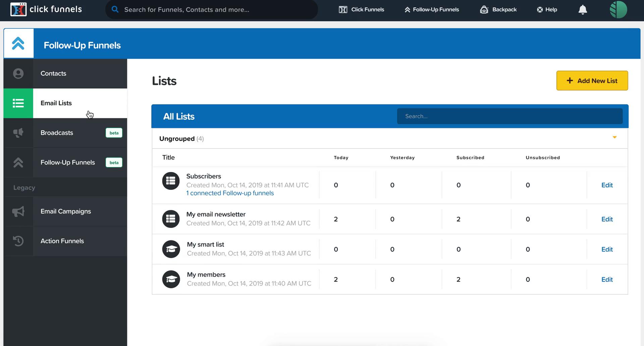Viewport: 644px width, 346px height.
Task: Click Subscribers created date text
Action: point(248,185)
